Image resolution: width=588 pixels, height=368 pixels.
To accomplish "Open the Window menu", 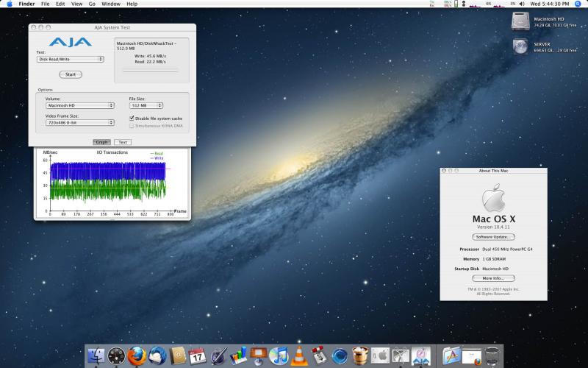I will pos(111,4).
